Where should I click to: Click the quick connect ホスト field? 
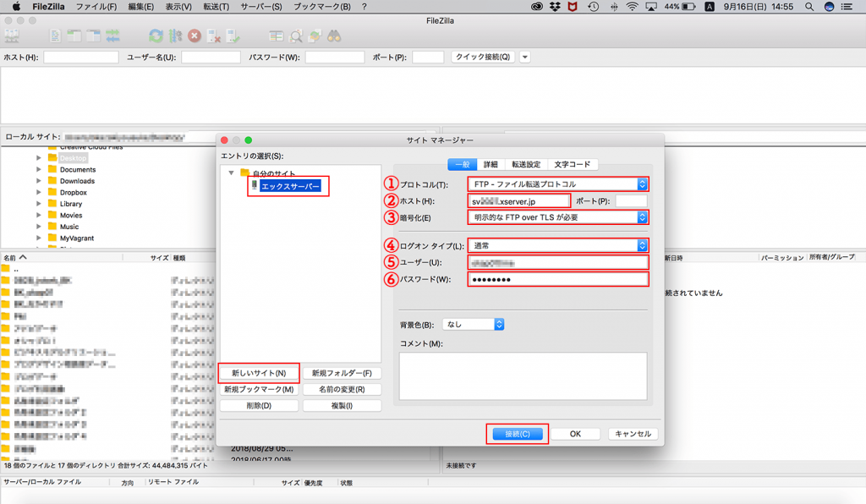pos(81,57)
